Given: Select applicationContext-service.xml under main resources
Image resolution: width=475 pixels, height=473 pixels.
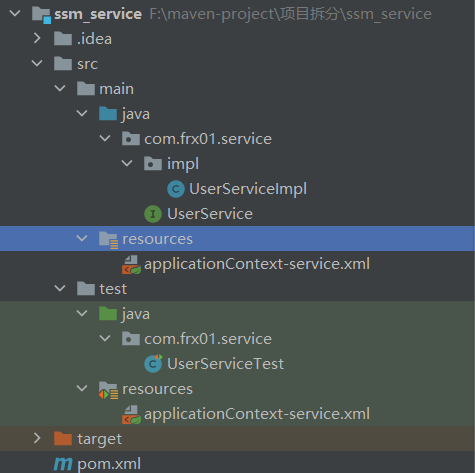Looking at the screenshot, I should [257, 264].
